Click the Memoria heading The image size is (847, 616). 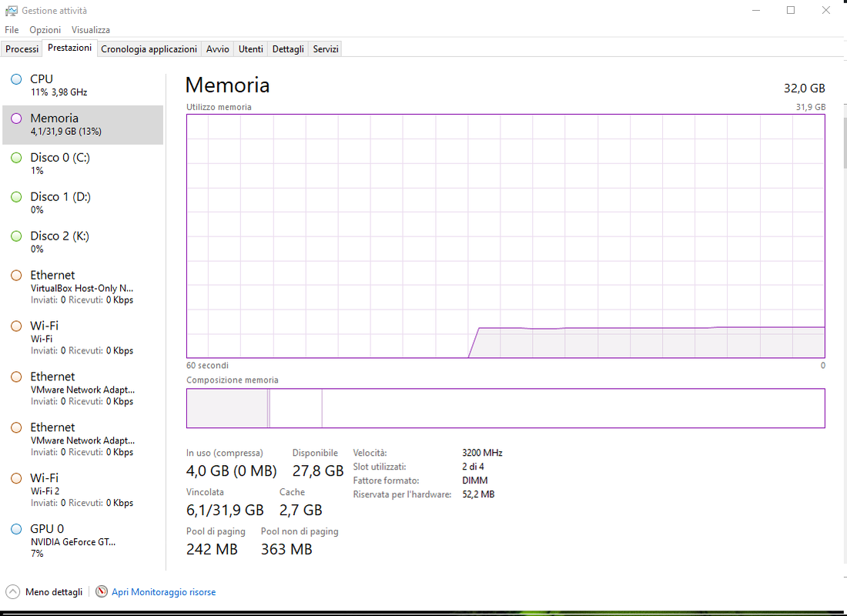pos(227,85)
